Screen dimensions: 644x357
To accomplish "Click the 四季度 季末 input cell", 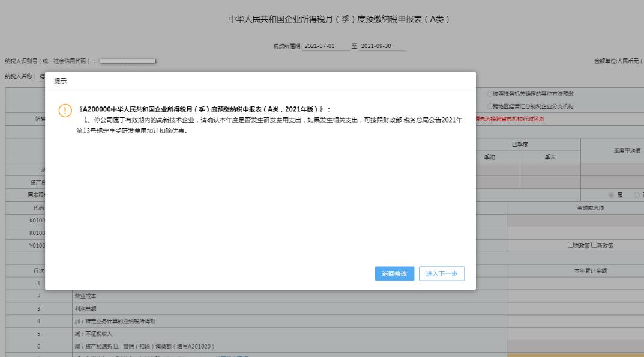I will coord(550,169).
